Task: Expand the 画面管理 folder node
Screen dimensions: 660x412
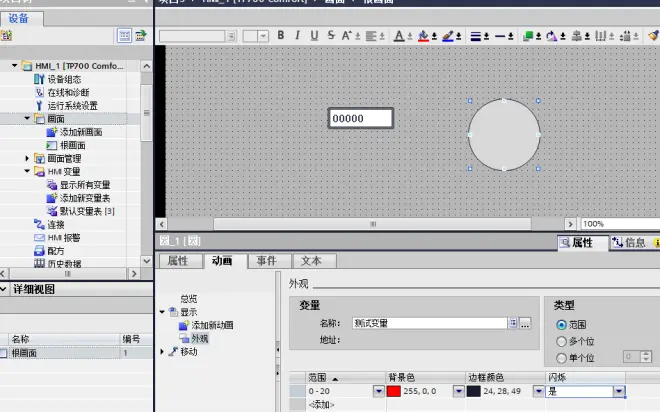Action: (27, 158)
